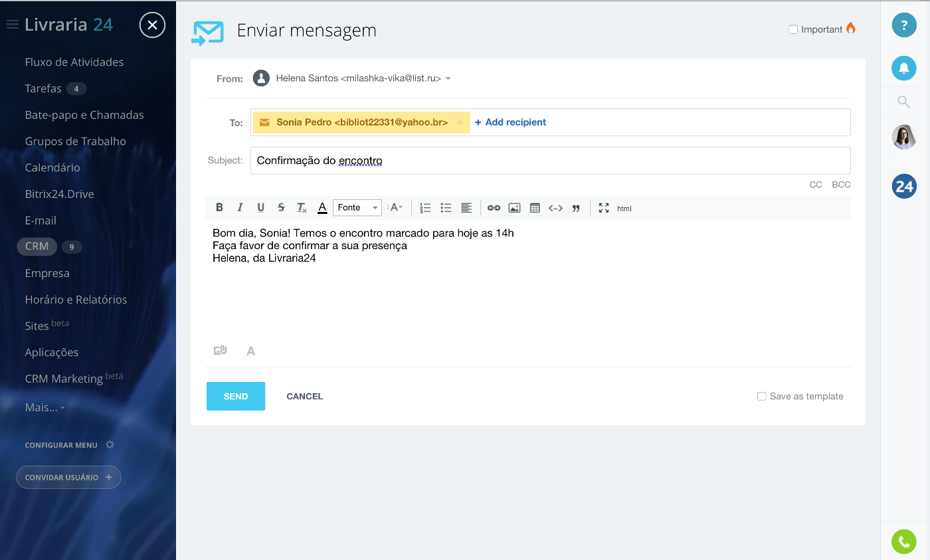Screen dimensions: 930x560
Task: Add a numbered list
Action: [426, 208]
